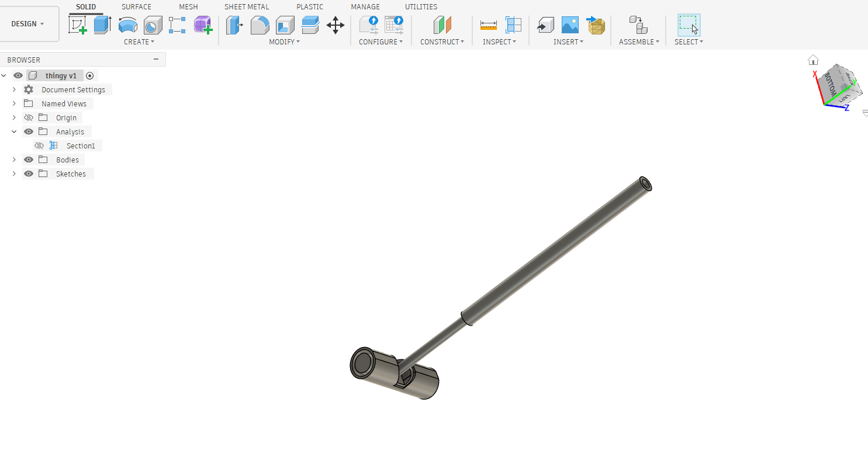
Task: Open the Measure tool
Action: (x=488, y=25)
